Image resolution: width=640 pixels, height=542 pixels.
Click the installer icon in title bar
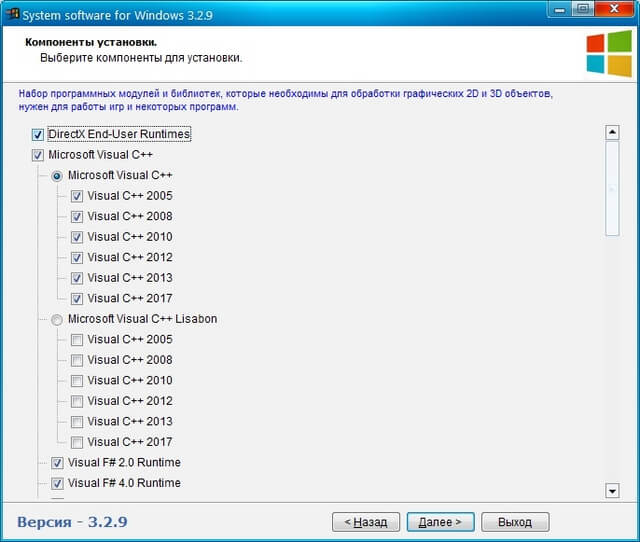tap(13, 14)
